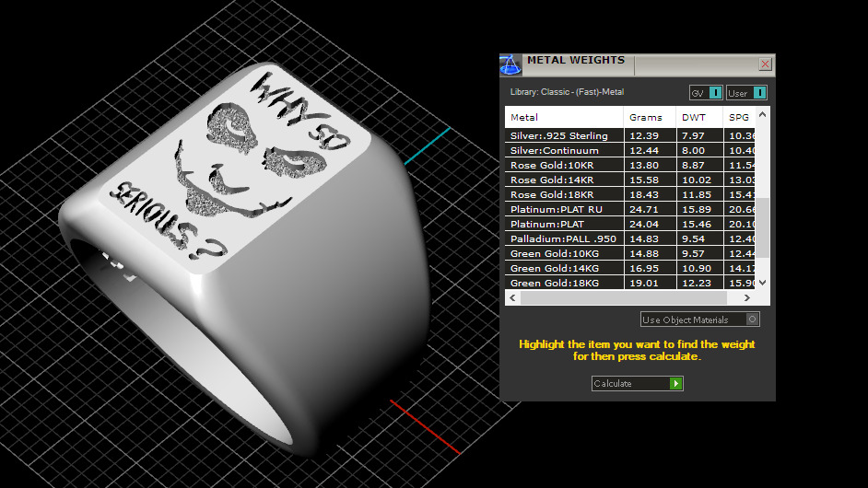Click the 8.00 DWT value

(x=693, y=150)
